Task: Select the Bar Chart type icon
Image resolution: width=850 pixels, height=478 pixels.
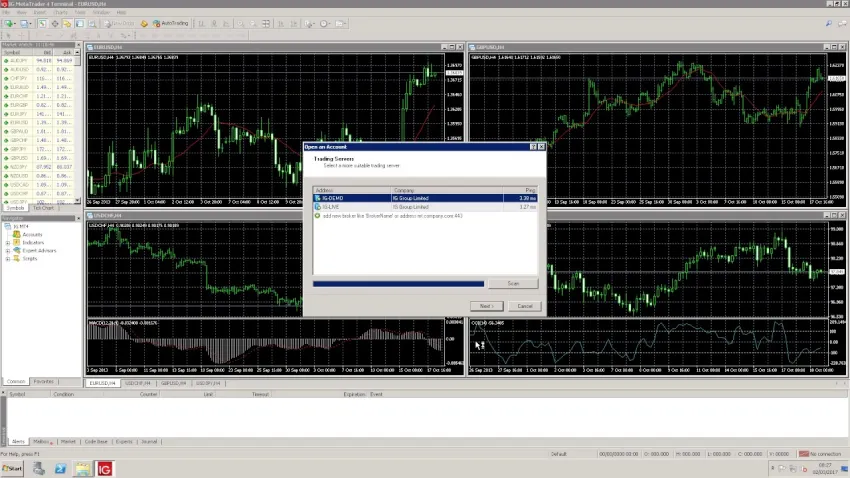Action: 202,23
